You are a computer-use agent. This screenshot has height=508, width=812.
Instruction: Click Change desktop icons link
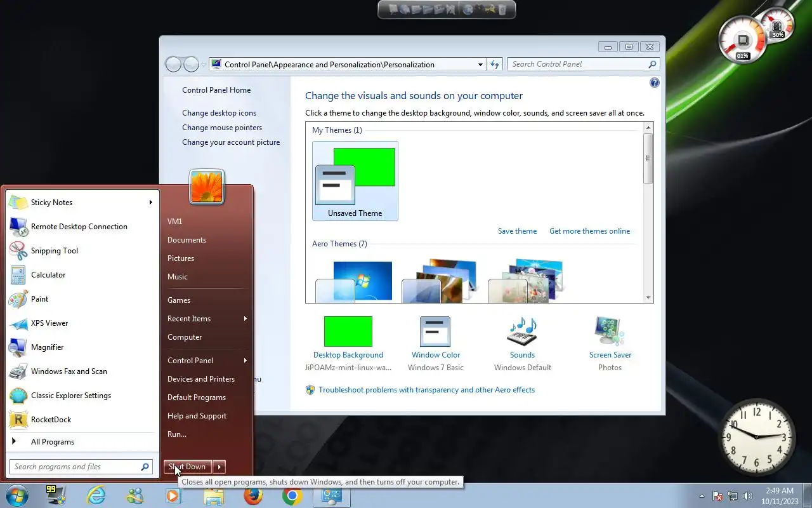point(219,113)
